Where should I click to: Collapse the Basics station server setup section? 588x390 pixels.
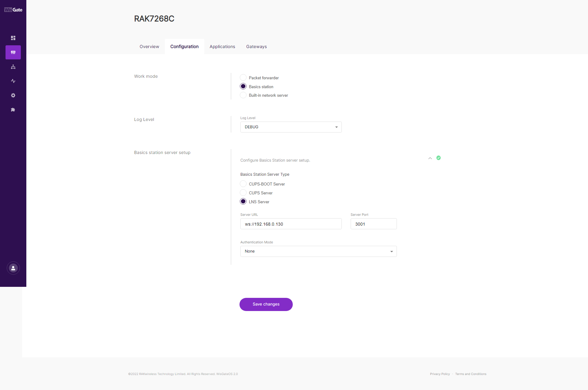pos(430,158)
